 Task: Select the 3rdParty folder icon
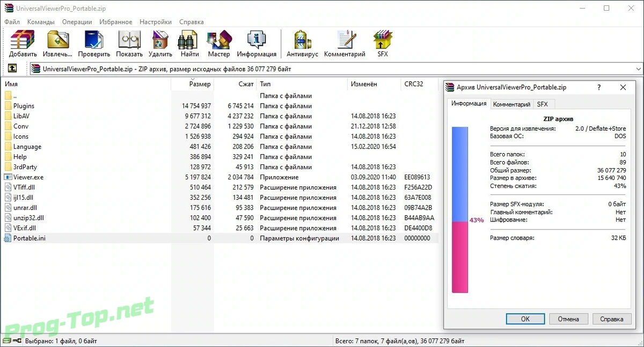tap(8, 167)
